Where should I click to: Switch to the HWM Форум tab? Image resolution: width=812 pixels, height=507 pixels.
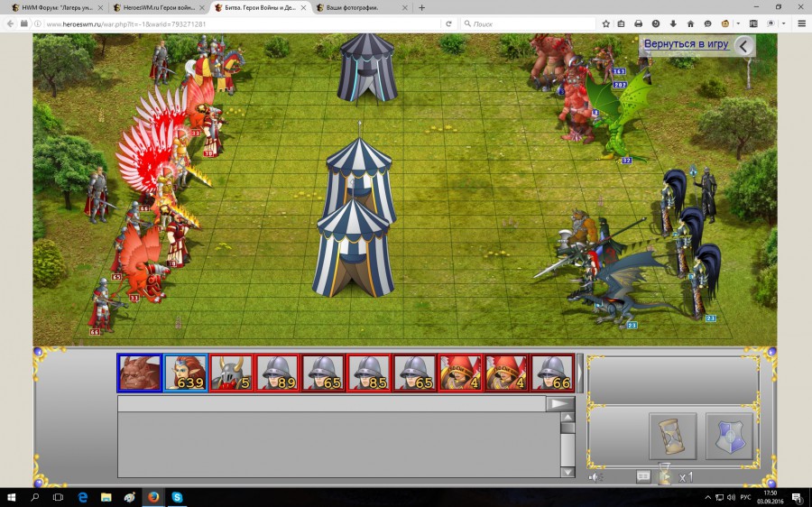click(x=55, y=8)
